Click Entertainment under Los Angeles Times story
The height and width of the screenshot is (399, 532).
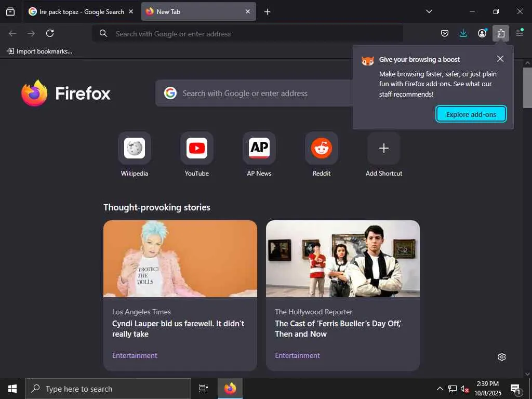(135, 355)
